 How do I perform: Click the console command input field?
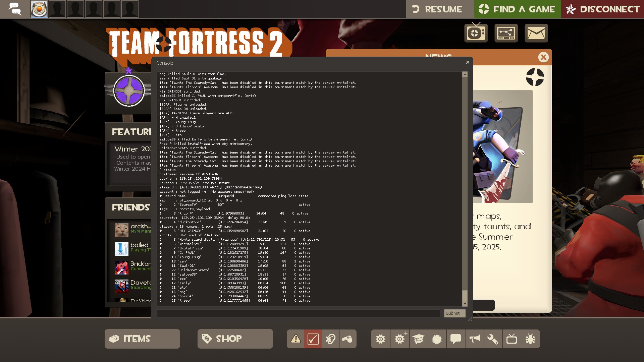click(x=298, y=313)
